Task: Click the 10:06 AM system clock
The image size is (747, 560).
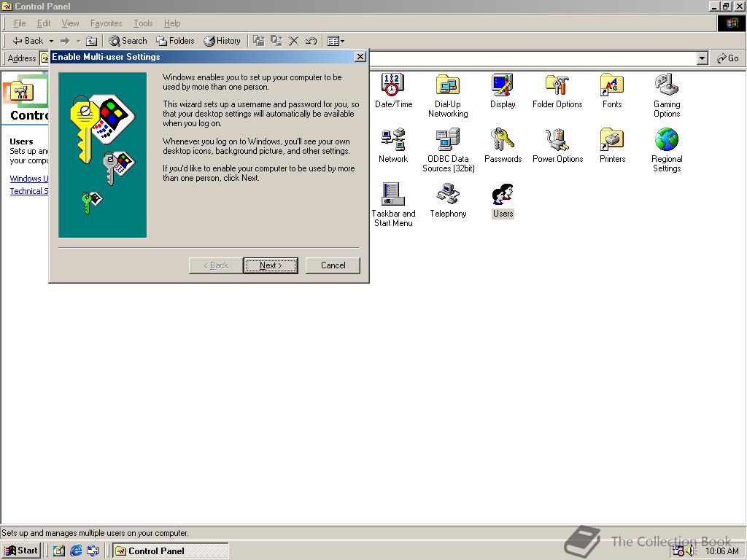Action: pyautogui.click(x=721, y=551)
